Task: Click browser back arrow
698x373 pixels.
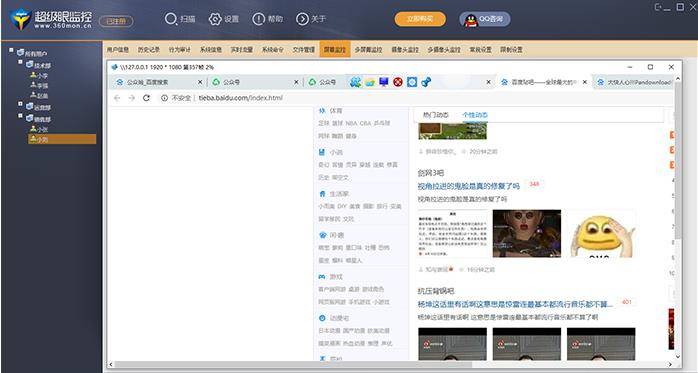Action: pos(117,98)
